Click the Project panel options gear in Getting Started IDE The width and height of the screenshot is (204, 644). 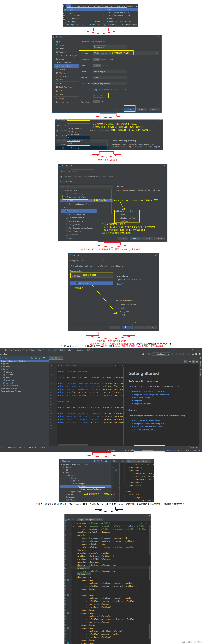[44, 358]
